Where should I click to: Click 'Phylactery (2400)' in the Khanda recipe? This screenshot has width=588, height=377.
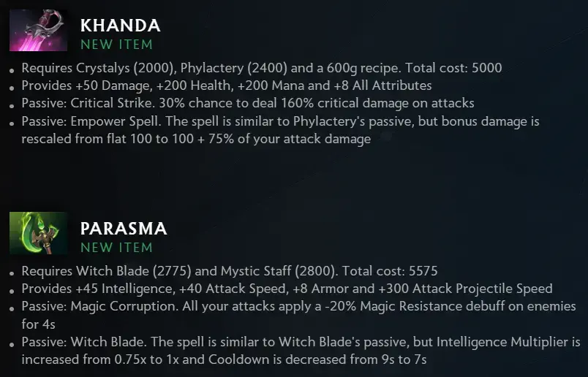tap(234, 68)
